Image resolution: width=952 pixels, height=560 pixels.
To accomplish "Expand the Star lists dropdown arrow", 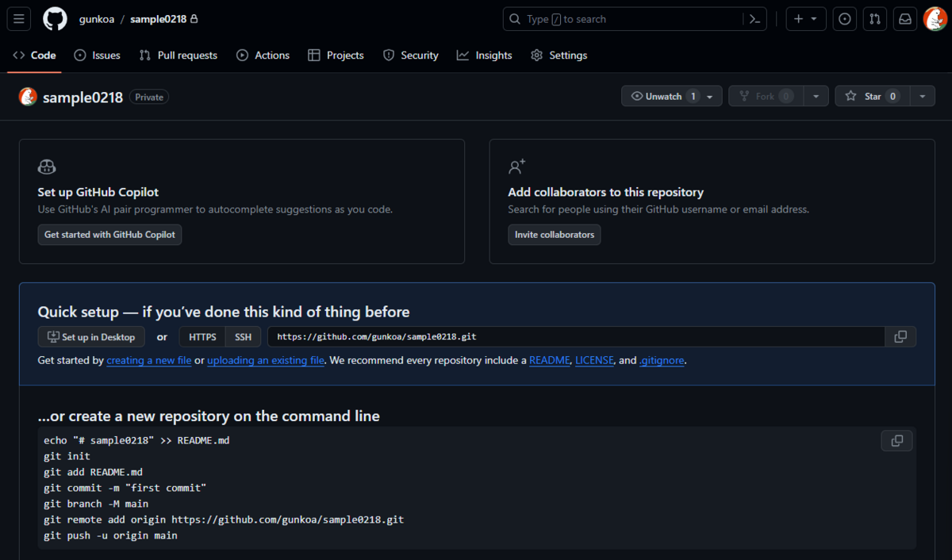I will click(922, 96).
